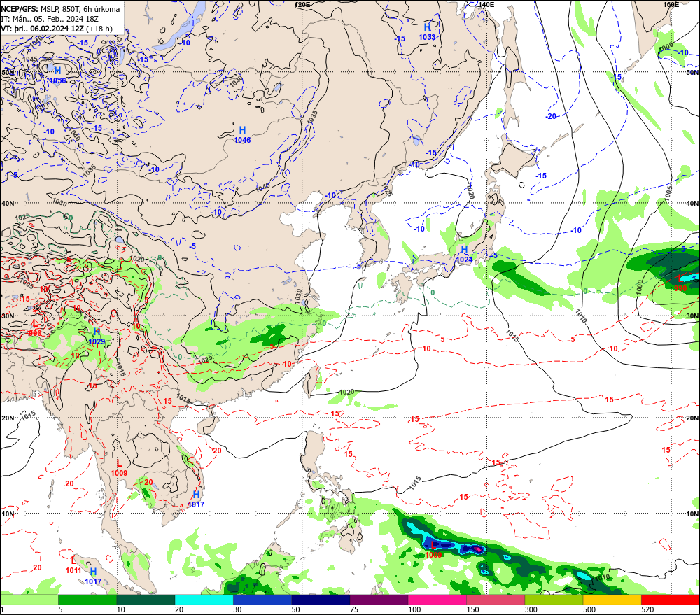This screenshot has width=700, height=615.
Task: Select the blue 30–50 legend swatch
Action: pyautogui.click(x=262, y=600)
